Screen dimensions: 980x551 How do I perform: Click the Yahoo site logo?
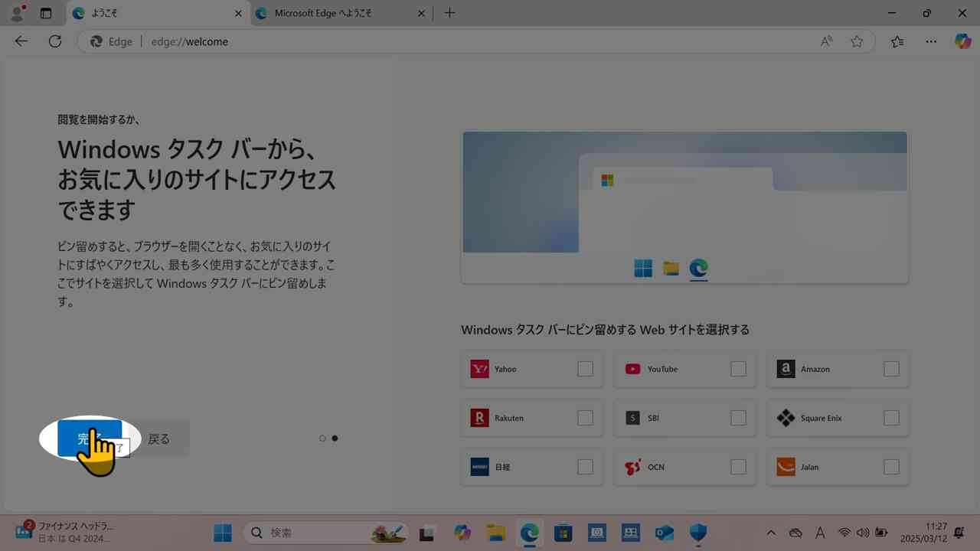tap(479, 369)
